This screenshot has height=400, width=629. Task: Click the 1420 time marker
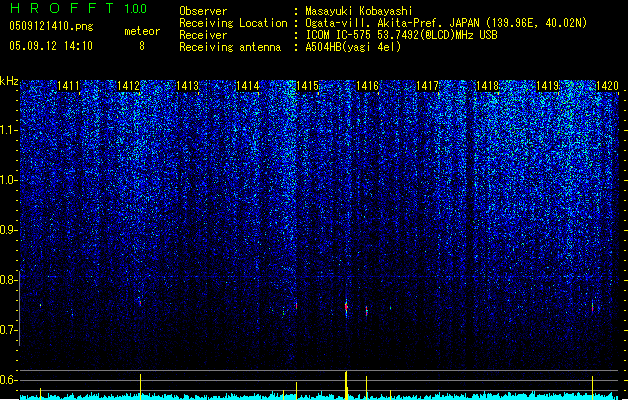[x=607, y=85]
